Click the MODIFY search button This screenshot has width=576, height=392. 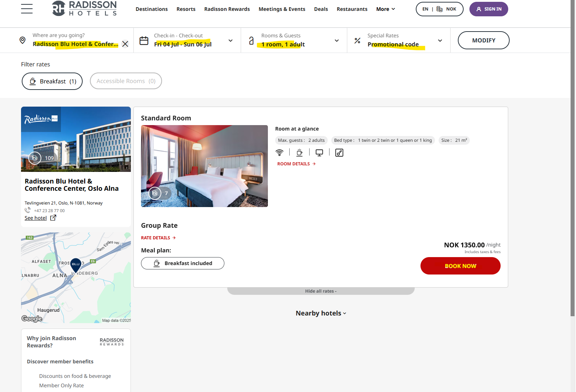click(x=484, y=40)
